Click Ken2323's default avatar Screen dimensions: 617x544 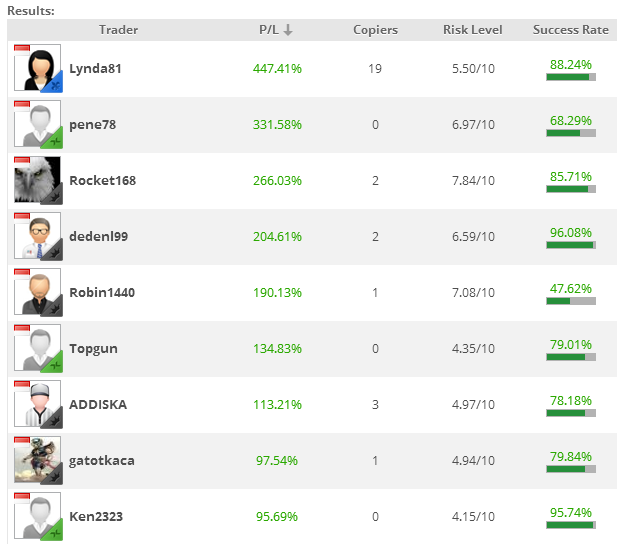38,517
